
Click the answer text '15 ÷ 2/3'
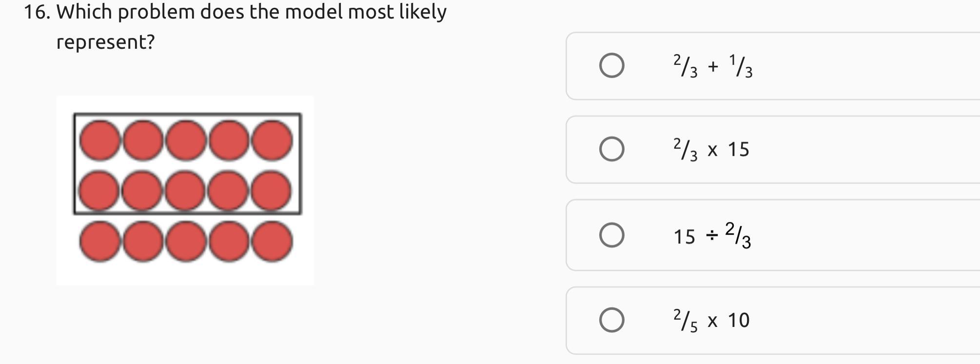(x=712, y=236)
